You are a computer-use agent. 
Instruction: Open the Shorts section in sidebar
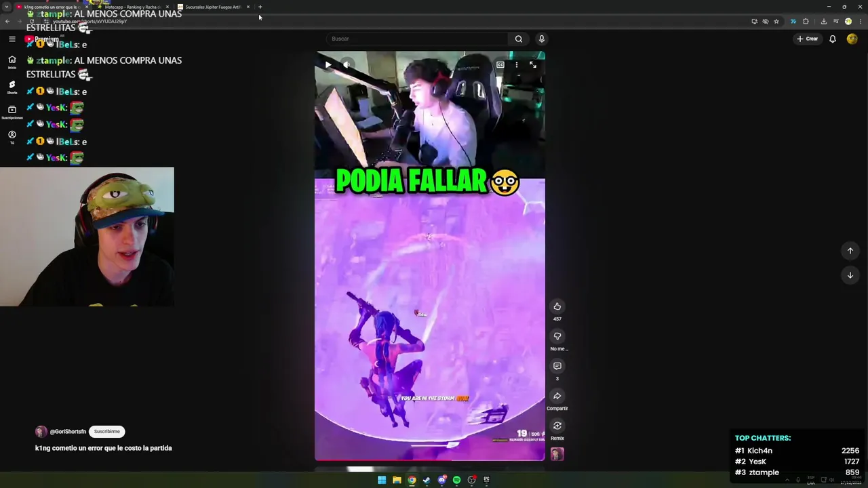(12, 87)
